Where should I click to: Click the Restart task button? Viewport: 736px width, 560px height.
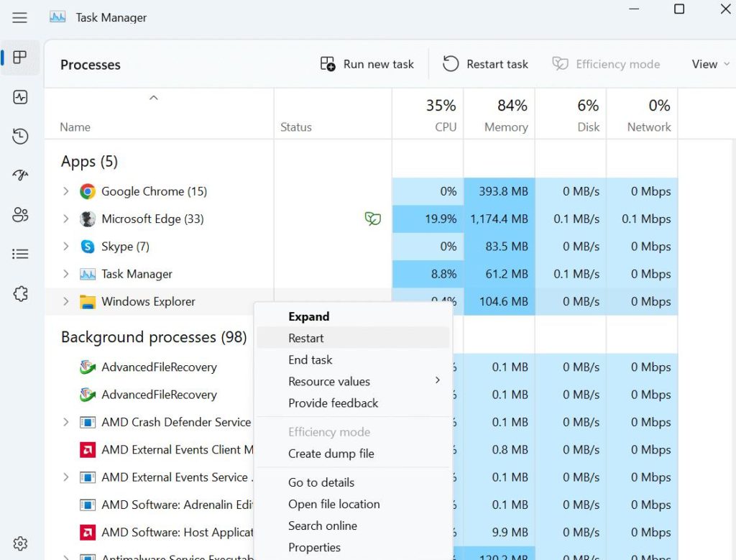click(x=486, y=64)
